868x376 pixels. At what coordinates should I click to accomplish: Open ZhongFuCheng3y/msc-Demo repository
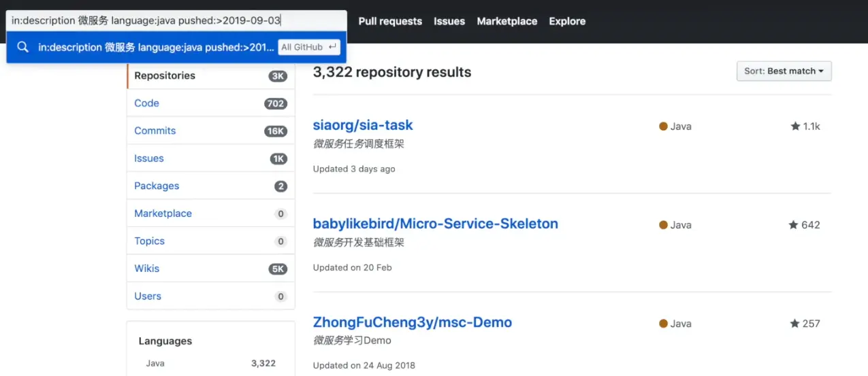click(x=413, y=322)
